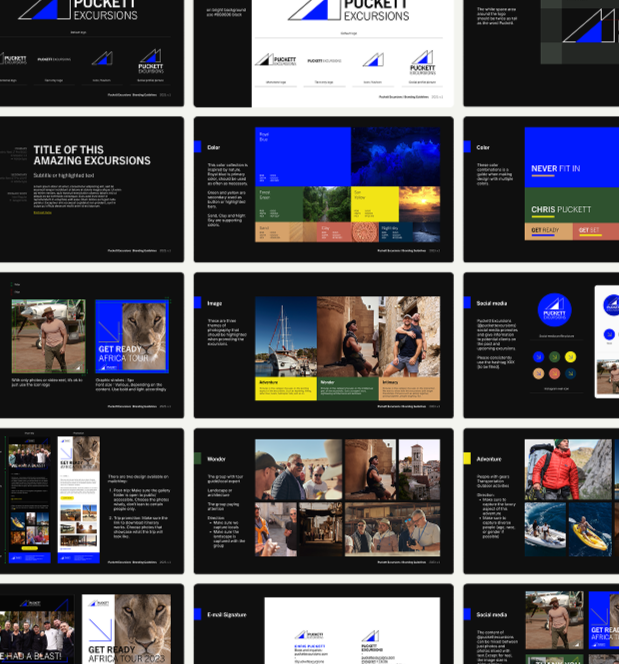Select the Clay swatch in the palette
Viewport: 619px width, 664px height.
click(x=334, y=232)
